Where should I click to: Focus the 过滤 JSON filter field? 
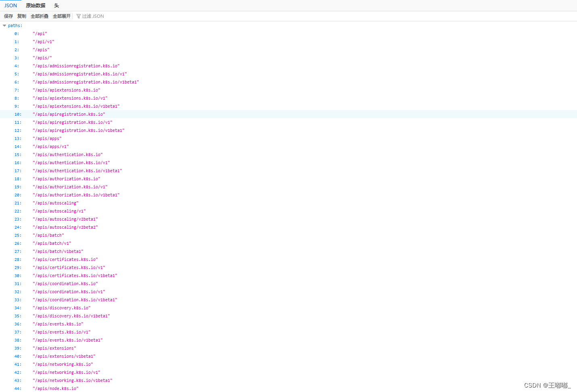point(93,16)
